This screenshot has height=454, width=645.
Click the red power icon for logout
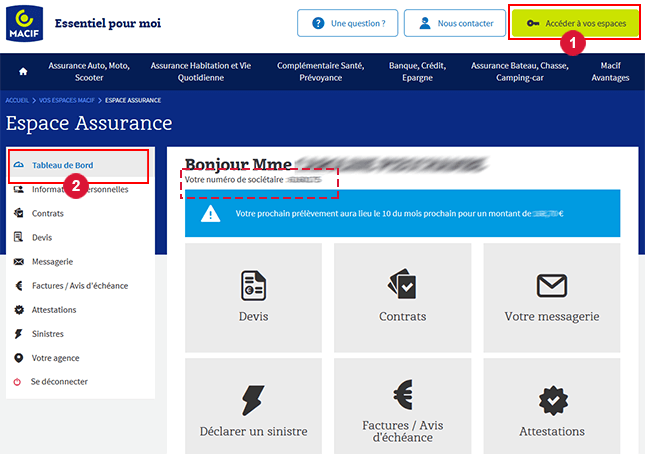click(x=17, y=382)
